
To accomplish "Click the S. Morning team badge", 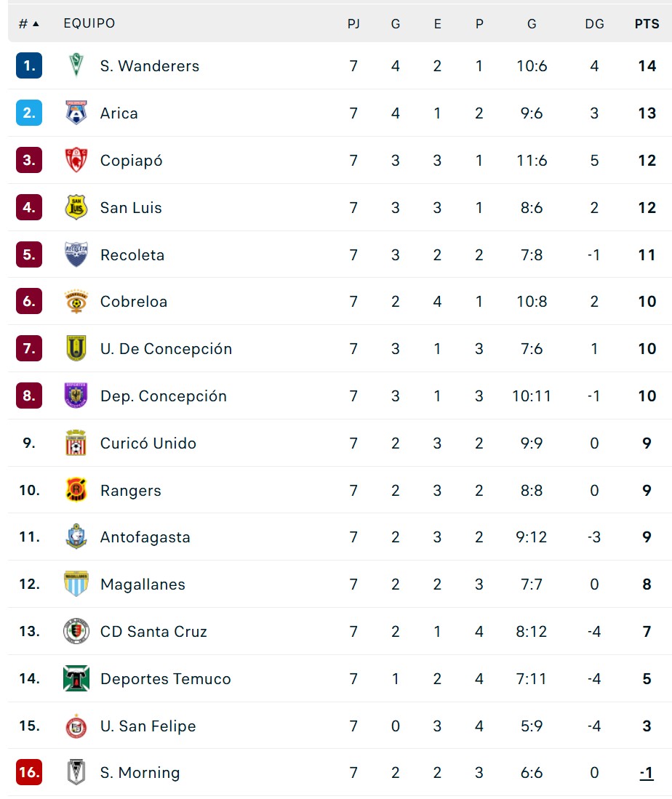I will (x=76, y=773).
